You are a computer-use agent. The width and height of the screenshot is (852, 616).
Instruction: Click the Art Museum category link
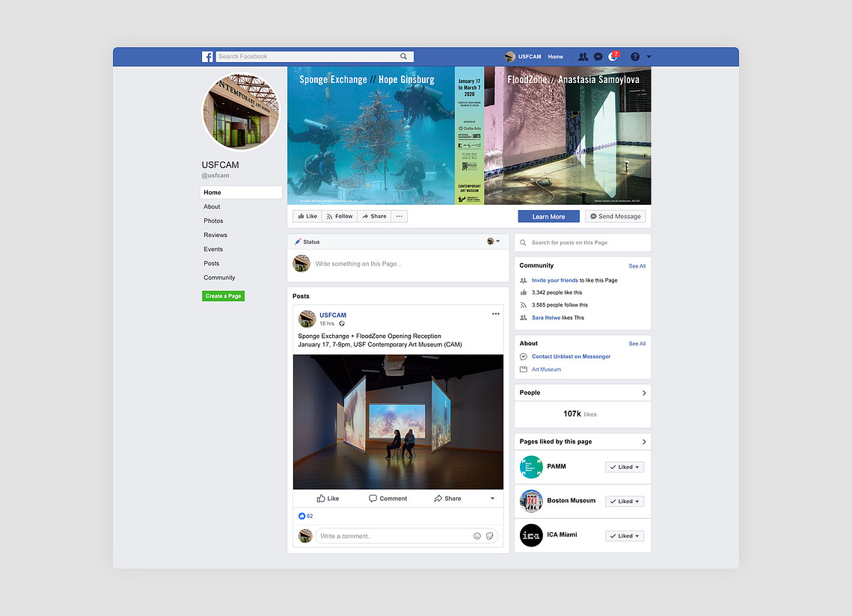pos(546,369)
